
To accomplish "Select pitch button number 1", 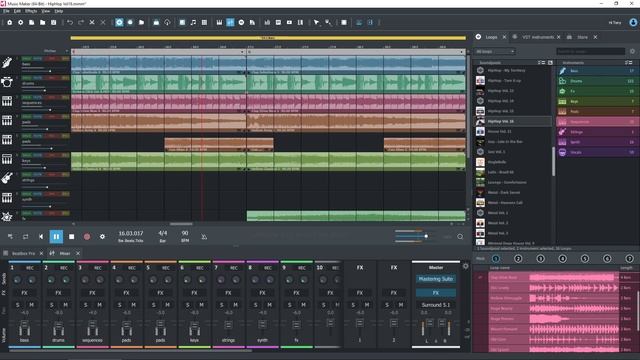I will click(496, 258).
